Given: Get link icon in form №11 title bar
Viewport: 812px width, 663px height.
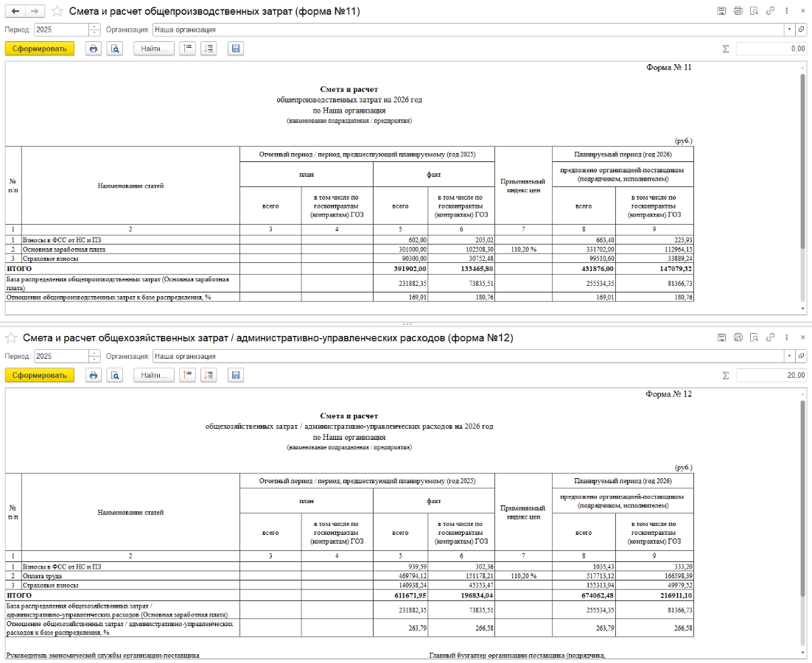Looking at the screenshot, I should (x=771, y=11).
